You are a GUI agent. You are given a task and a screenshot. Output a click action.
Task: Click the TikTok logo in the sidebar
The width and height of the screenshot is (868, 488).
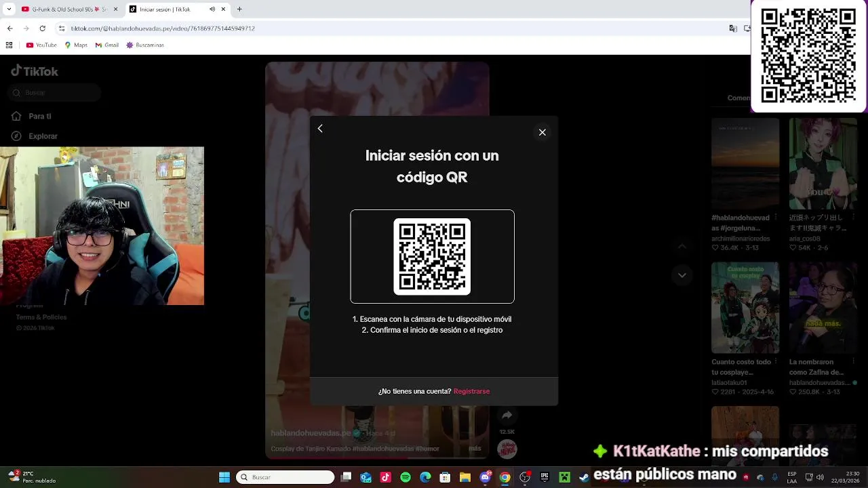35,71
